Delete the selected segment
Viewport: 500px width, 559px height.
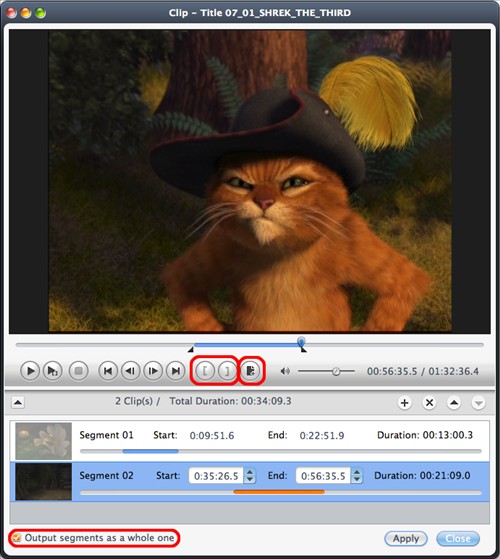tap(429, 403)
